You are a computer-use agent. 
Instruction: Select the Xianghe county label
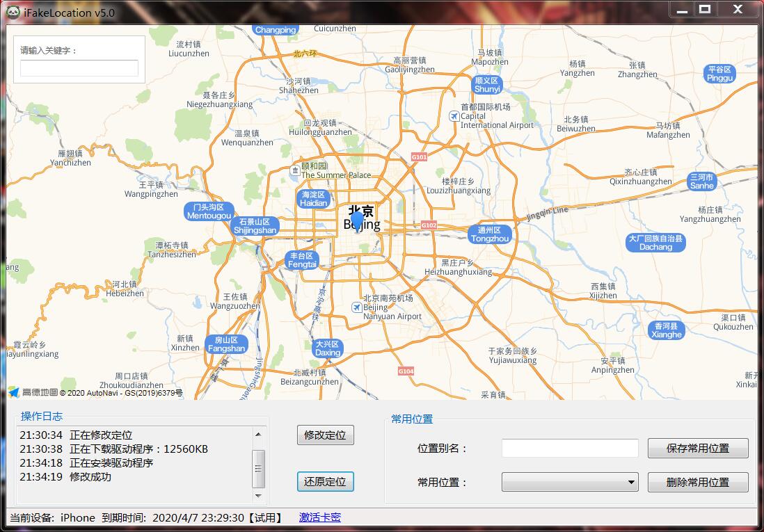666,330
